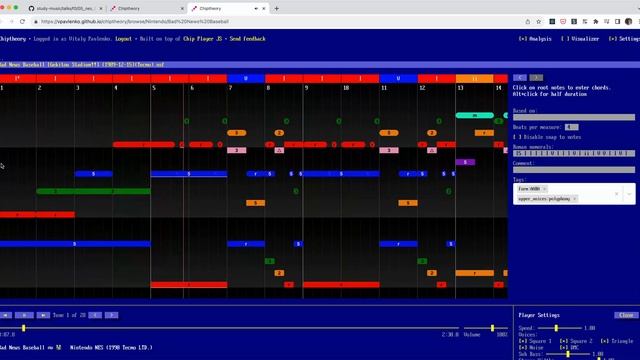Click the browser address bar

pyautogui.click(x=278, y=21)
